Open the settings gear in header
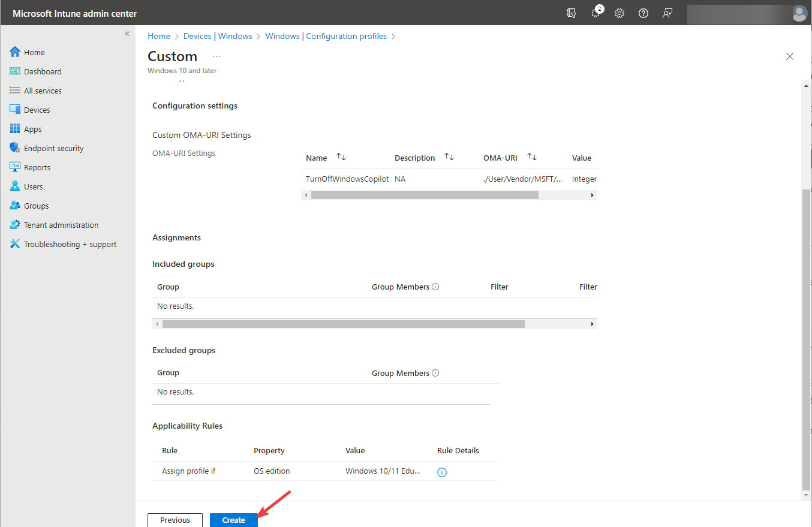The image size is (812, 527). point(619,13)
